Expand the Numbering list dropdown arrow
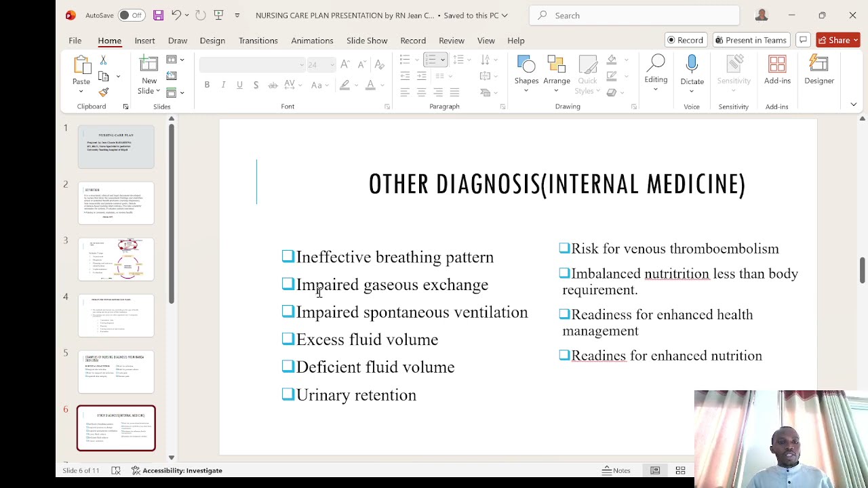Viewport: 868px width, 488px height. click(443, 60)
